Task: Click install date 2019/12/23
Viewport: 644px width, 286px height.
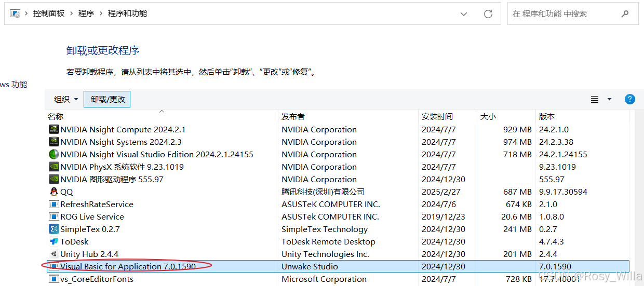Action: click(x=444, y=217)
